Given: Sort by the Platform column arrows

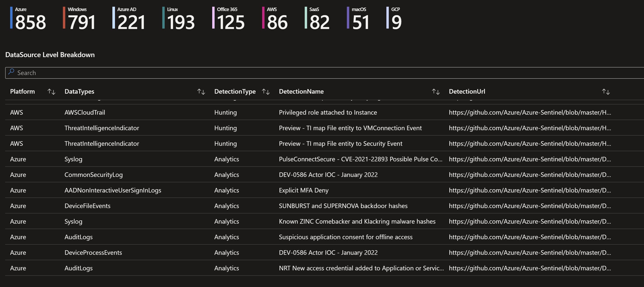Looking at the screenshot, I should pyautogui.click(x=51, y=91).
